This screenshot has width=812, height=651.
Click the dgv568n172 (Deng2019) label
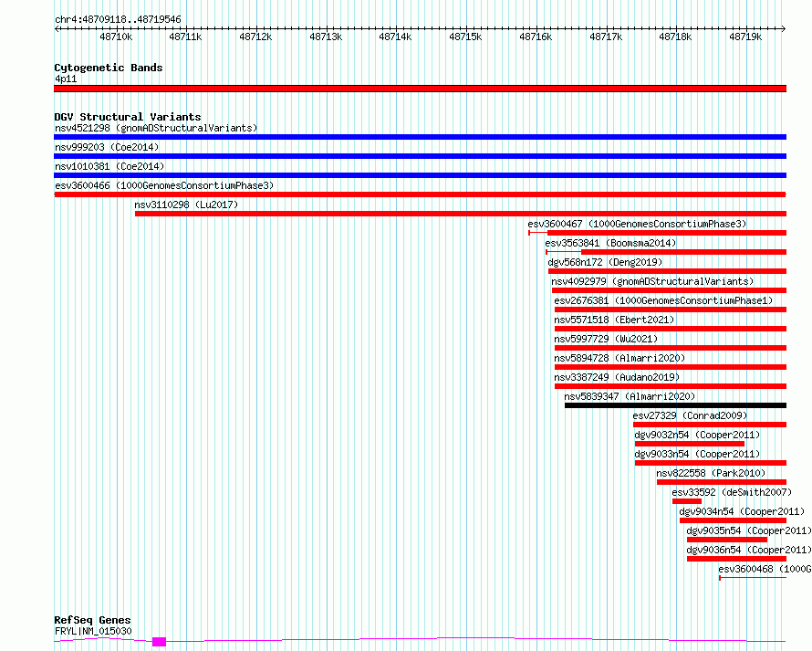(605, 262)
